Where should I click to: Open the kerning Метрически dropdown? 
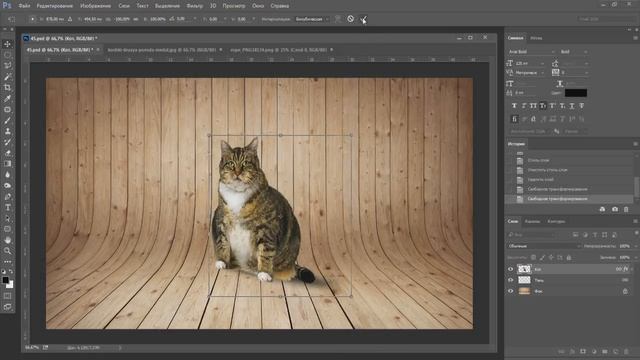(530, 73)
